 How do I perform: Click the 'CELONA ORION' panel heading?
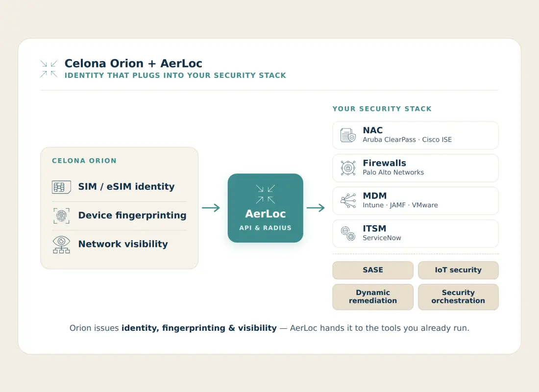[x=84, y=161]
